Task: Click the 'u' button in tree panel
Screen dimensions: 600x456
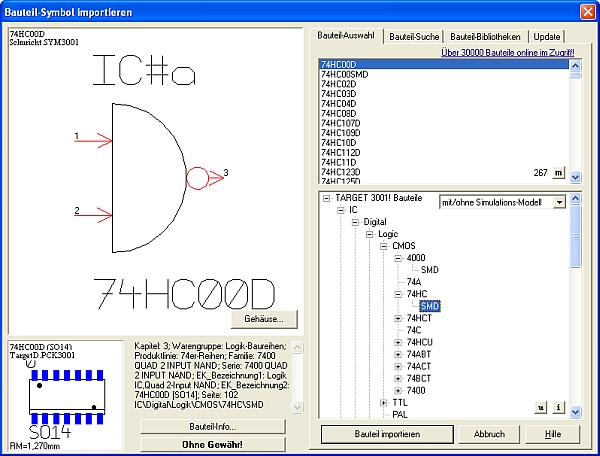Action: pos(541,407)
